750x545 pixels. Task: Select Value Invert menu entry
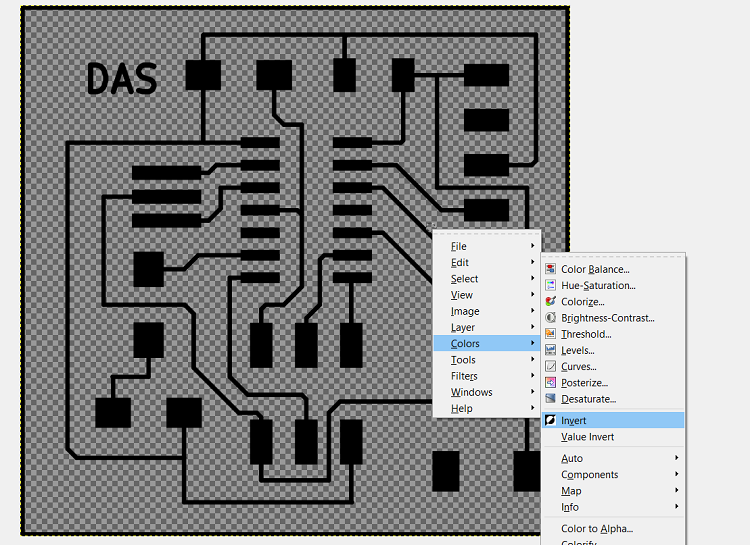(x=614, y=437)
